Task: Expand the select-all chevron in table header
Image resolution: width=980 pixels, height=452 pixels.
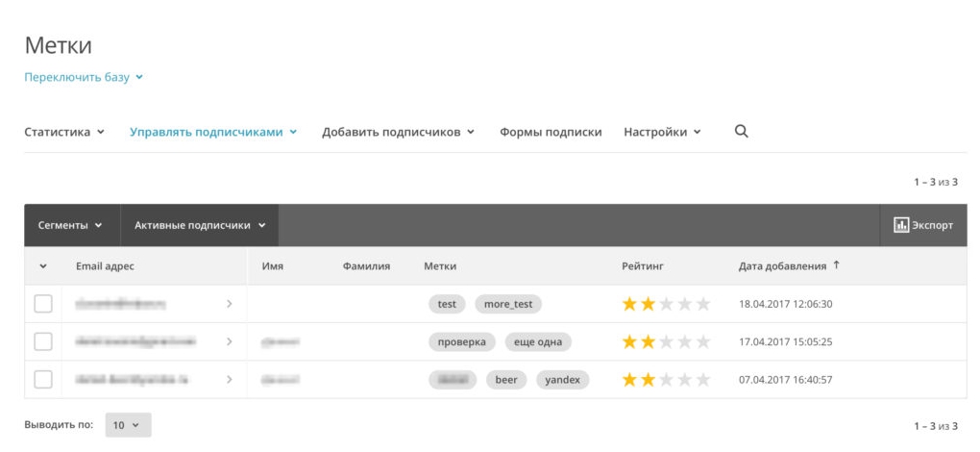Action: tap(43, 266)
